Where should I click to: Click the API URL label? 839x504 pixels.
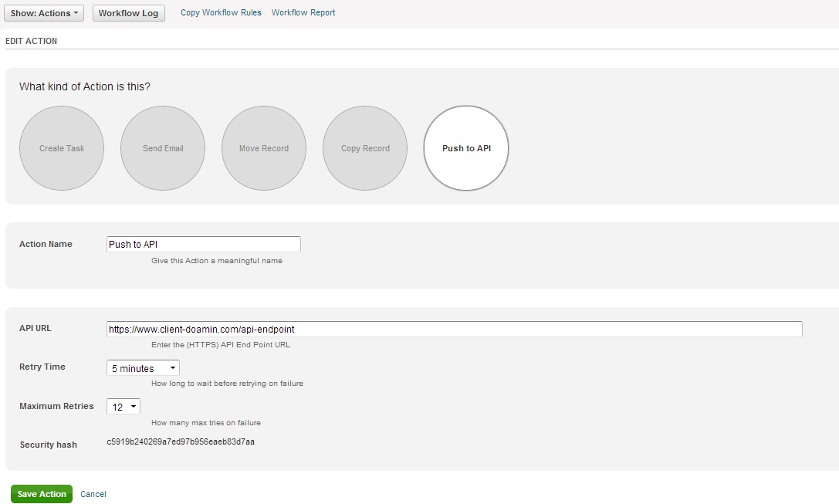point(36,329)
